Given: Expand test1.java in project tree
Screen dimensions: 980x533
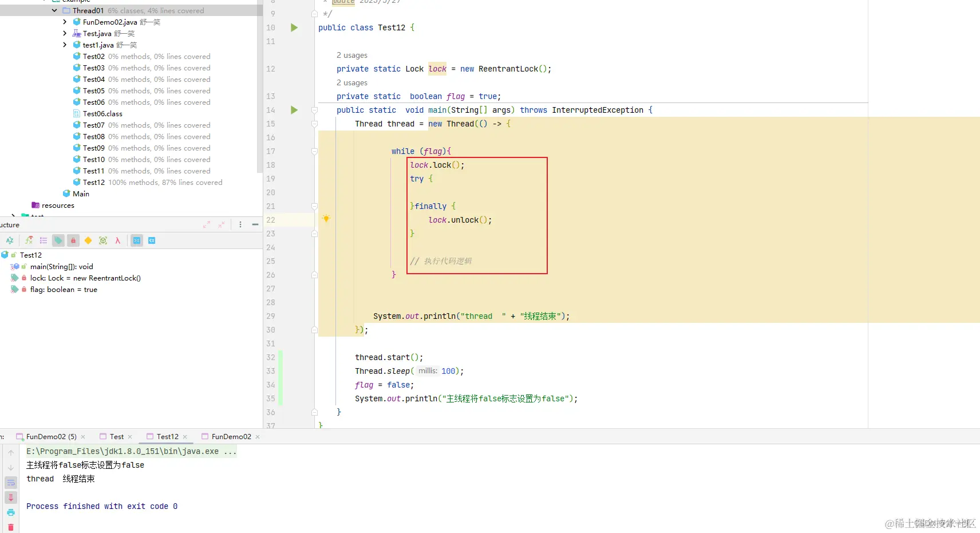Looking at the screenshot, I should point(65,45).
